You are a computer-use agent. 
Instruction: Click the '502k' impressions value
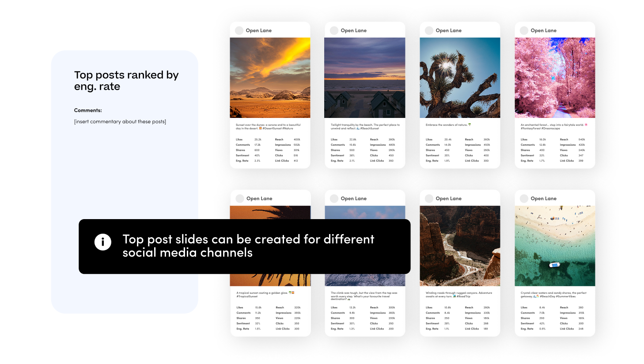pos(297,145)
